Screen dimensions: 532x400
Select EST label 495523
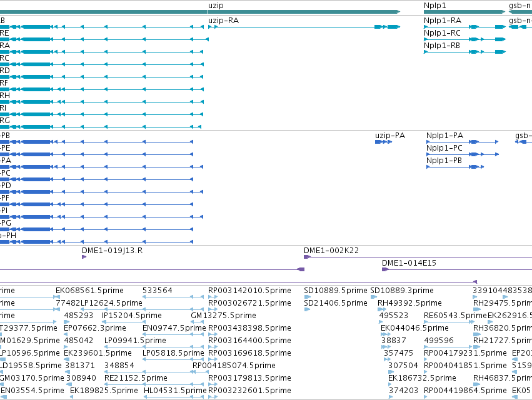[x=394, y=316]
